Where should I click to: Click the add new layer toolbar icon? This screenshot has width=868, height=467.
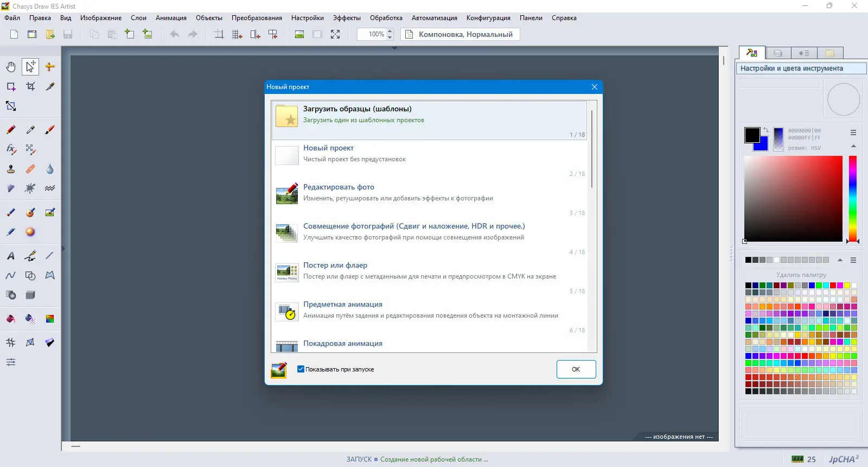pyautogui.click(x=129, y=34)
